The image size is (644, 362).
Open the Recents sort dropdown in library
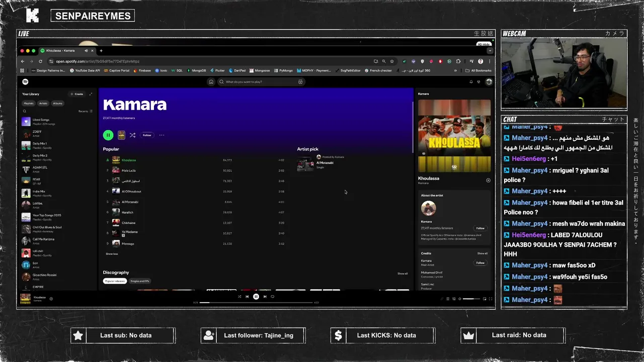pyautogui.click(x=86, y=111)
